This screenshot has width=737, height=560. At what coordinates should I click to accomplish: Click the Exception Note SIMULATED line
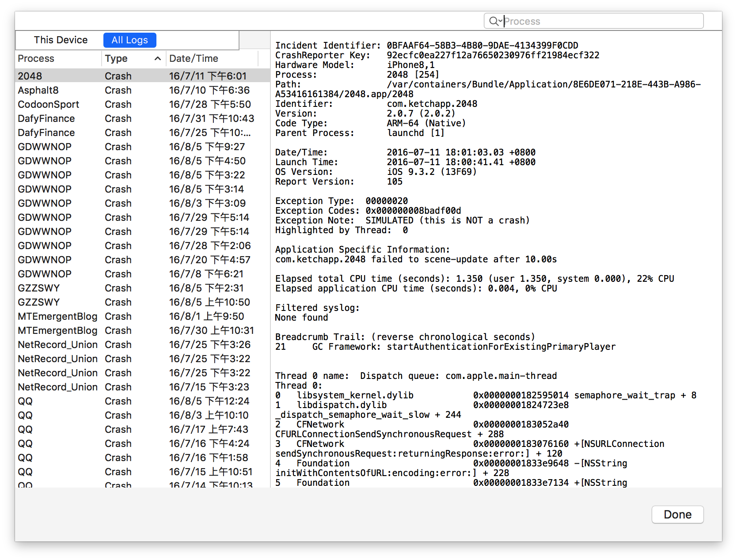(403, 220)
